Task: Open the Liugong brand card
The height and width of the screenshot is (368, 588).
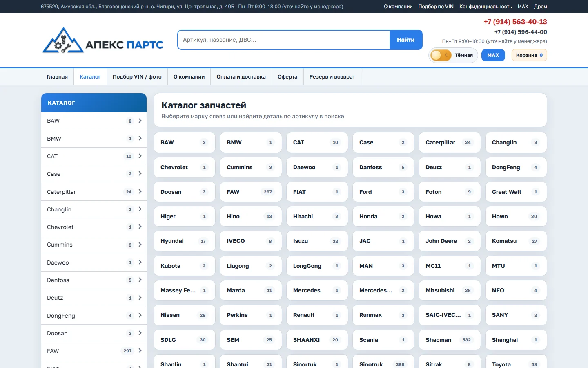Action: [251, 266]
